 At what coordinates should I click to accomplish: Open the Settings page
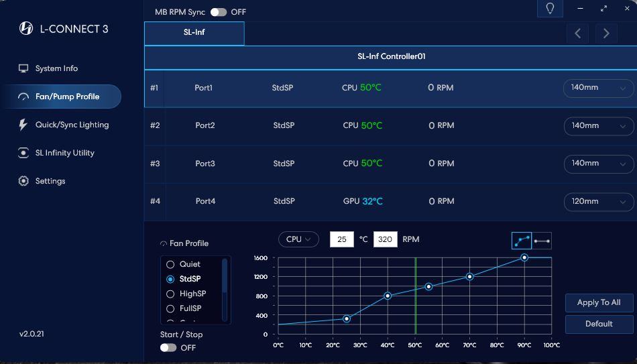point(50,181)
